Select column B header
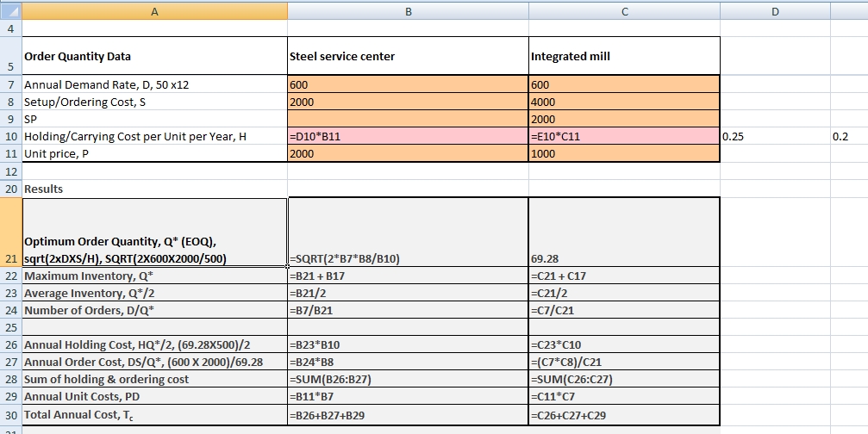This screenshot has height=434, width=868. coord(408,10)
